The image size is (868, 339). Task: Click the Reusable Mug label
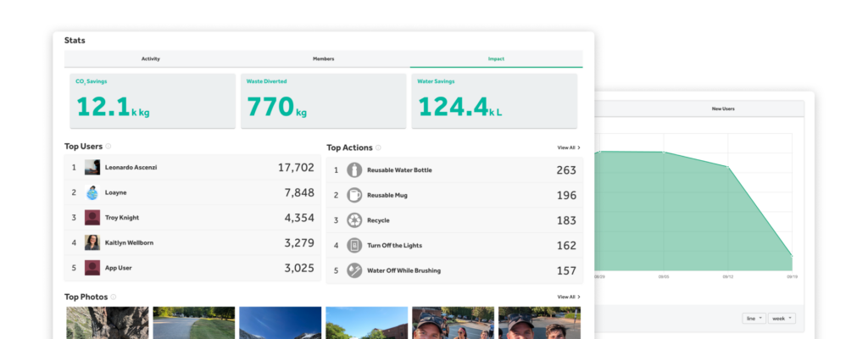point(387,195)
